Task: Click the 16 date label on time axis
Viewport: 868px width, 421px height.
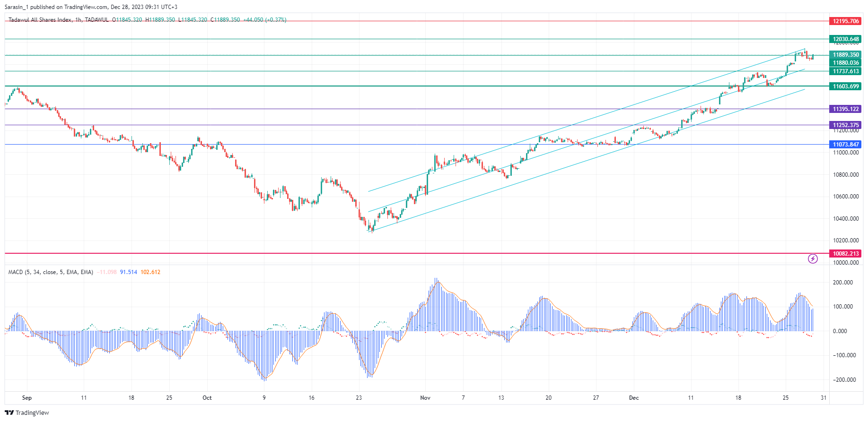Action: 311,398
